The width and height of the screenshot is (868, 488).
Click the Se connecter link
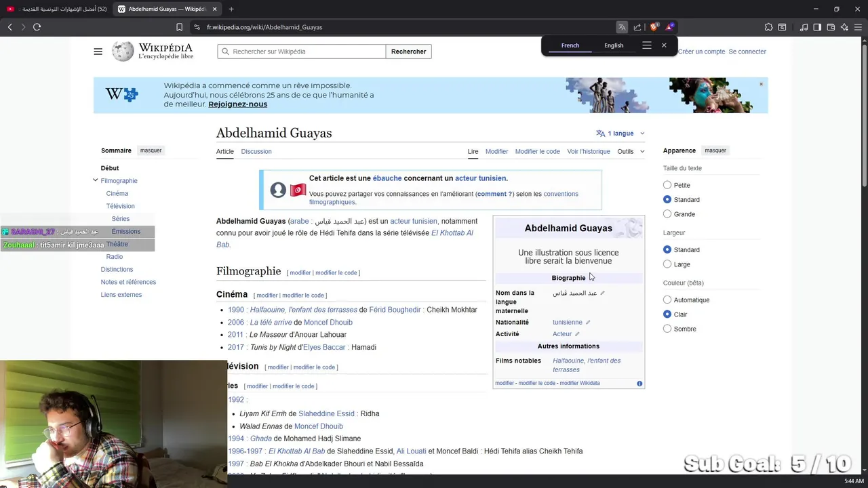[747, 52]
